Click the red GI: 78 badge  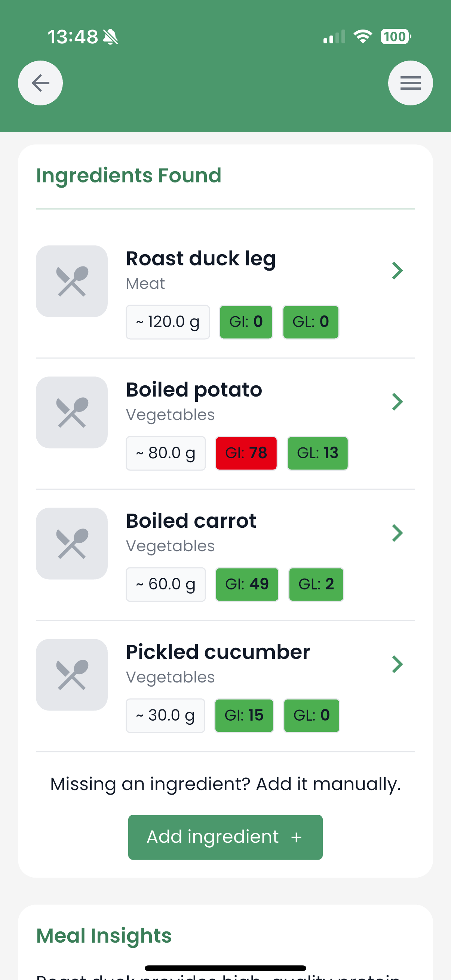[x=246, y=453]
